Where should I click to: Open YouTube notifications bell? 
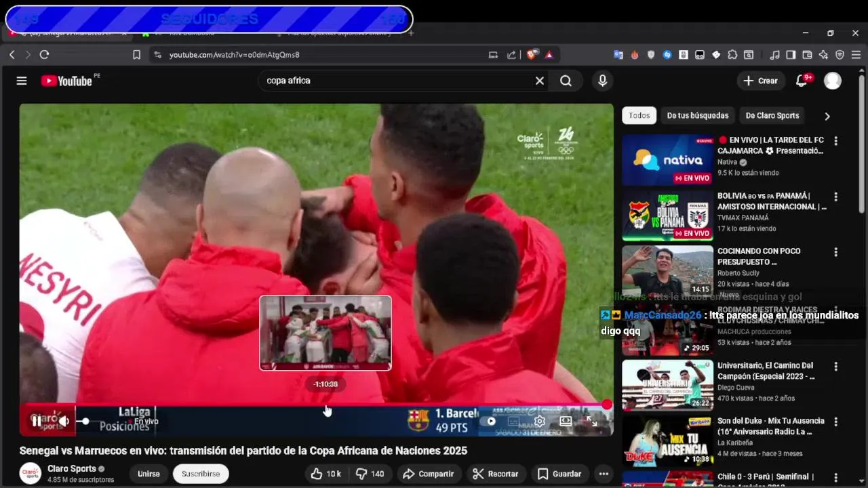802,81
